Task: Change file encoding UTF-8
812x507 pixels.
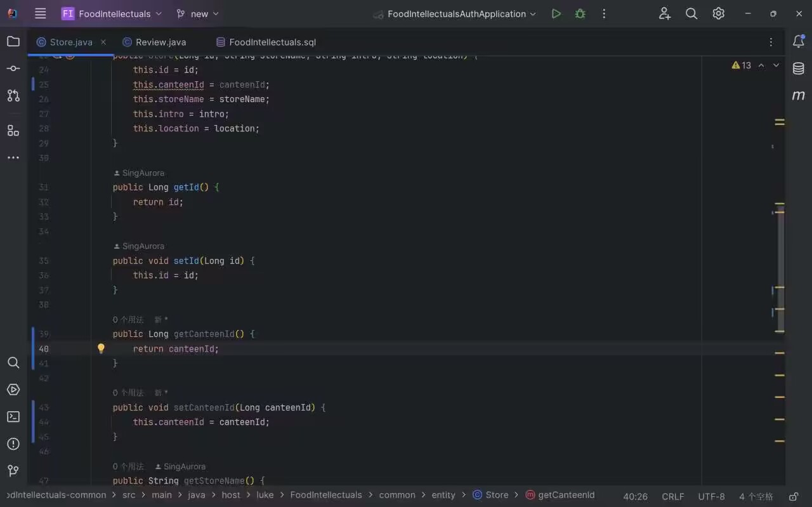Action: coord(711,496)
